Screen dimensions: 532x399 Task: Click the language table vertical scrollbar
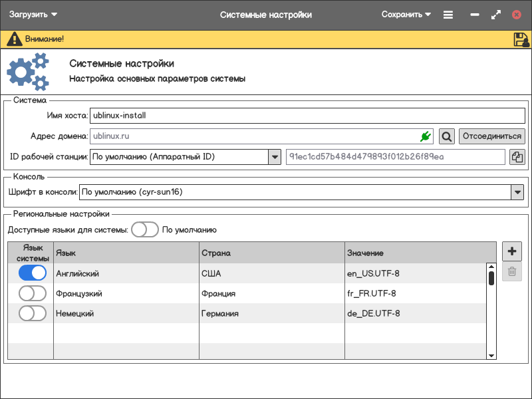point(491,278)
